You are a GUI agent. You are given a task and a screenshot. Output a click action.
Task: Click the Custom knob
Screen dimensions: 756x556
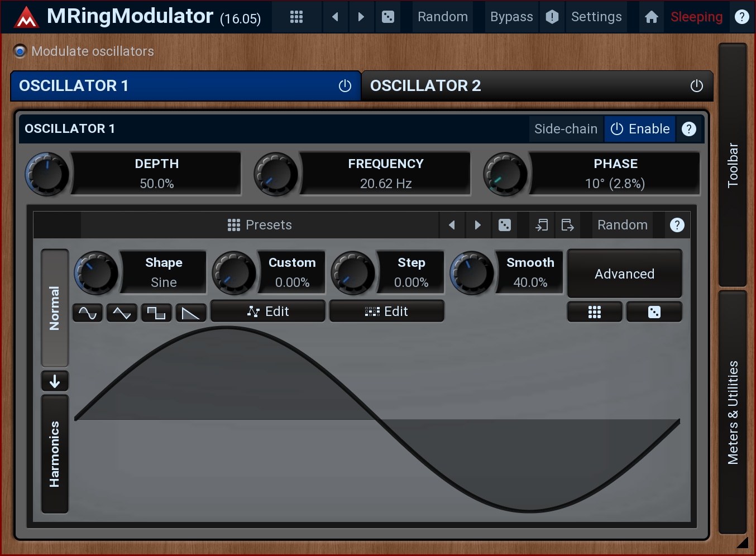click(x=234, y=273)
